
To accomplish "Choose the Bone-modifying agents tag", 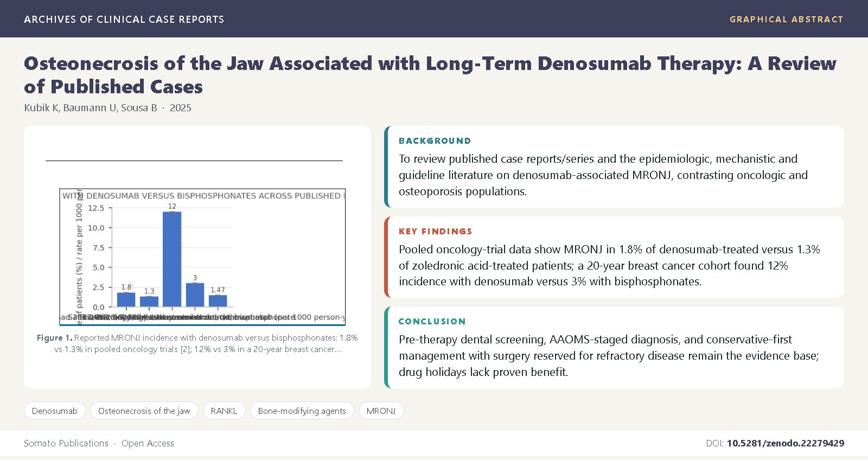I will (x=302, y=411).
